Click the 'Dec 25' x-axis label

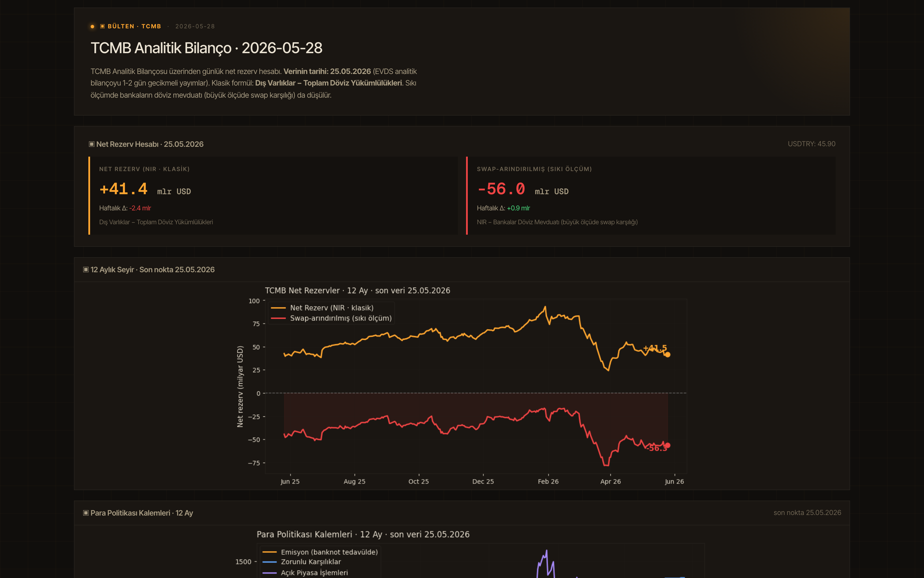(483, 481)
